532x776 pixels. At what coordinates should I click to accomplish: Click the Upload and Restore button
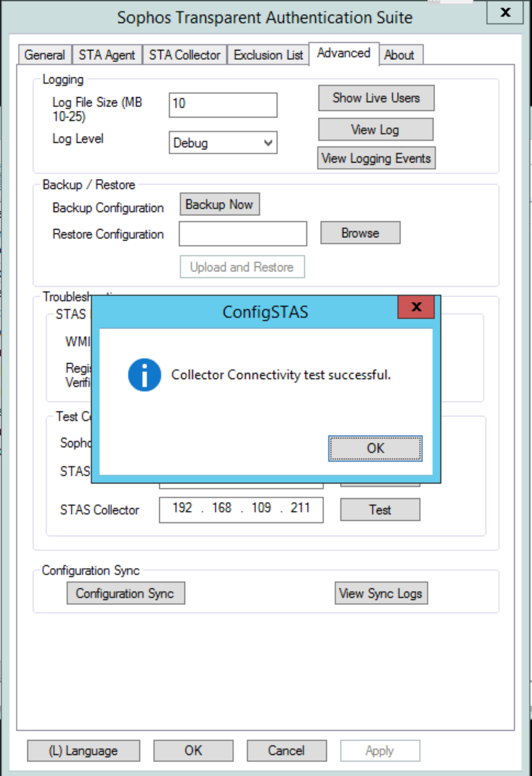[x=242, y=267]
